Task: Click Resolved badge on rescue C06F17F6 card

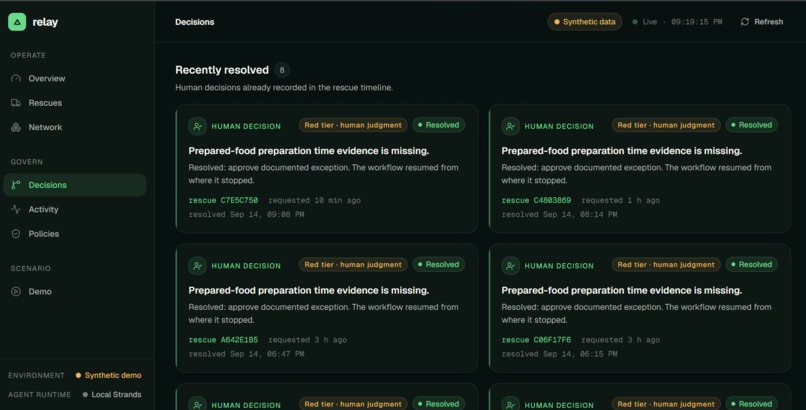Action: coord(752,265)
